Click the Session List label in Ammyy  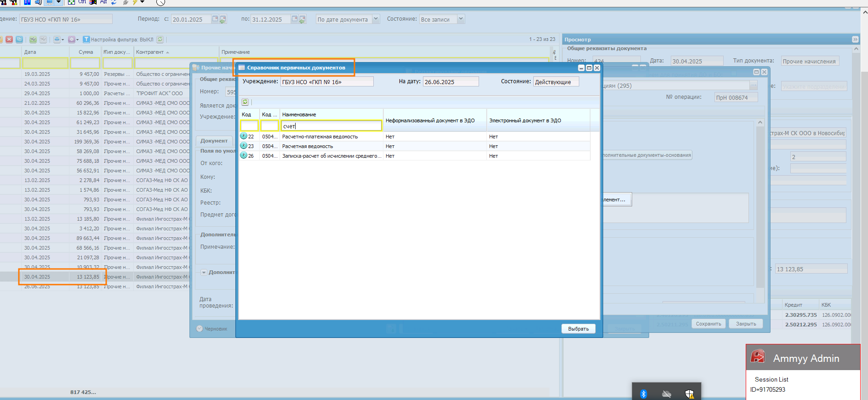(771, 379)
